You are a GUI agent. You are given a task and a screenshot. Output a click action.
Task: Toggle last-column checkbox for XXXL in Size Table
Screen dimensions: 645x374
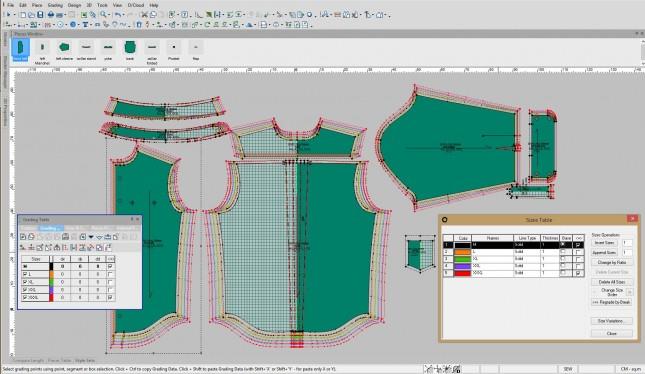(x=578, y=273)
